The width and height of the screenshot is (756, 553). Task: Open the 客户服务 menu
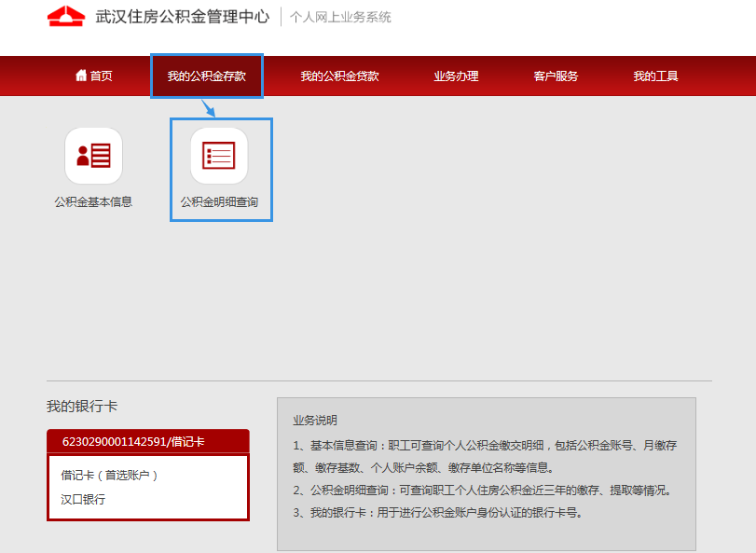coord(556,76)
